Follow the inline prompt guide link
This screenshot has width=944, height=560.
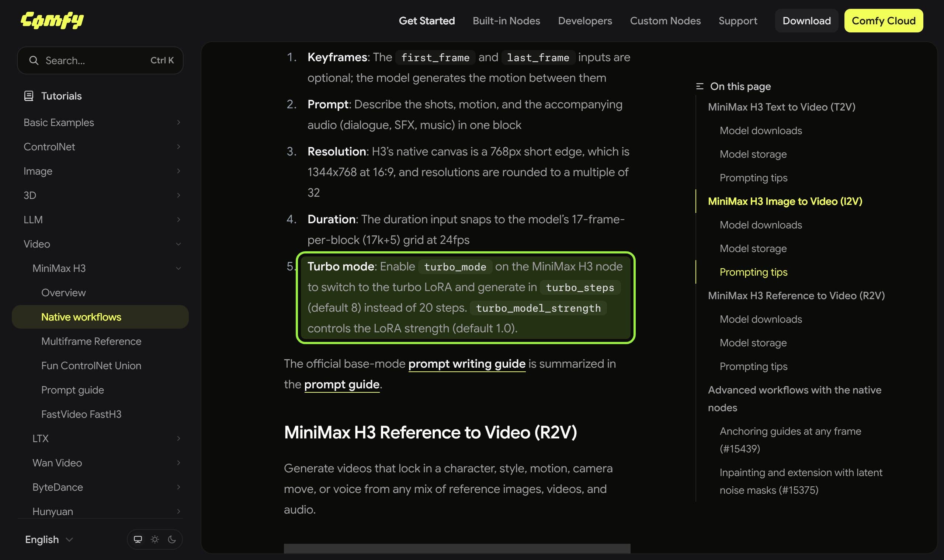click(x=342, y=385)
